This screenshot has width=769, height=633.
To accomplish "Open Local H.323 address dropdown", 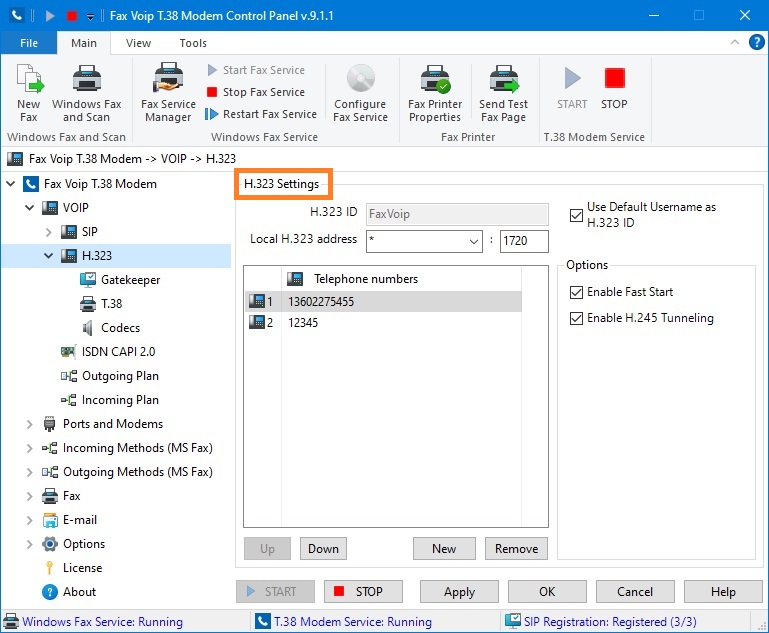I will tap(474, 241).
